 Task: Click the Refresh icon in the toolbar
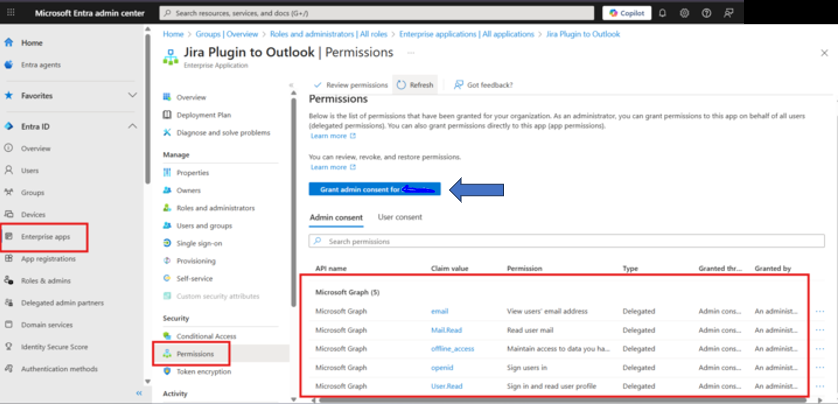point(415,85)
